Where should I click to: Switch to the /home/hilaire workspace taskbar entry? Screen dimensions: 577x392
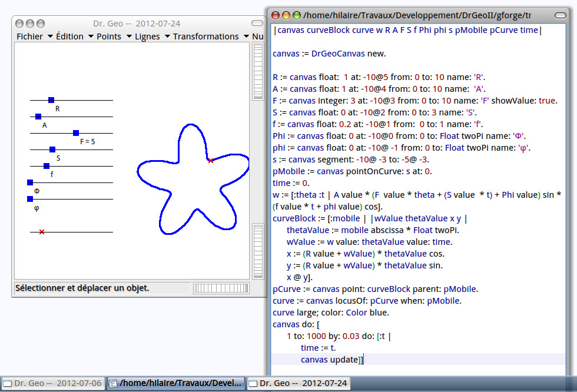click(175, 383)
